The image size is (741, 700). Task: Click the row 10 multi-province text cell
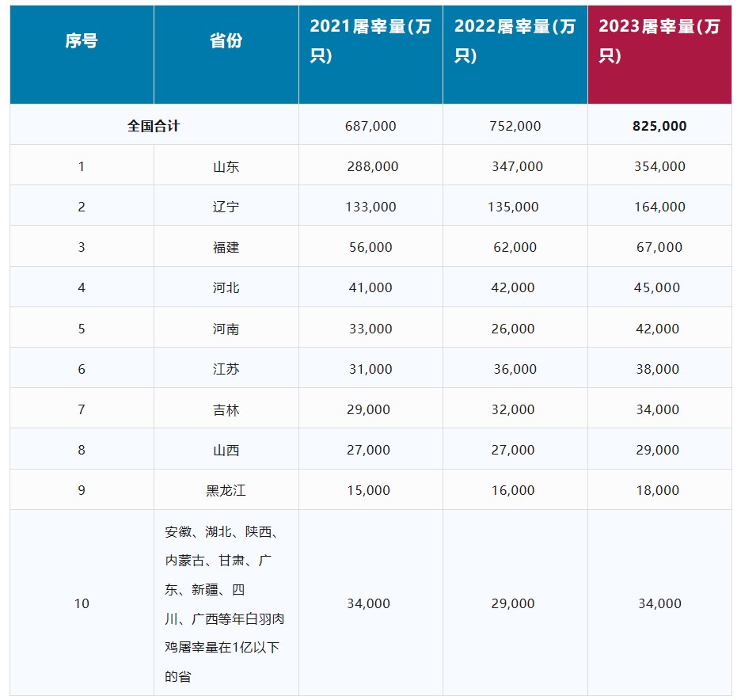pyautogui.click(x=226, y=603)
